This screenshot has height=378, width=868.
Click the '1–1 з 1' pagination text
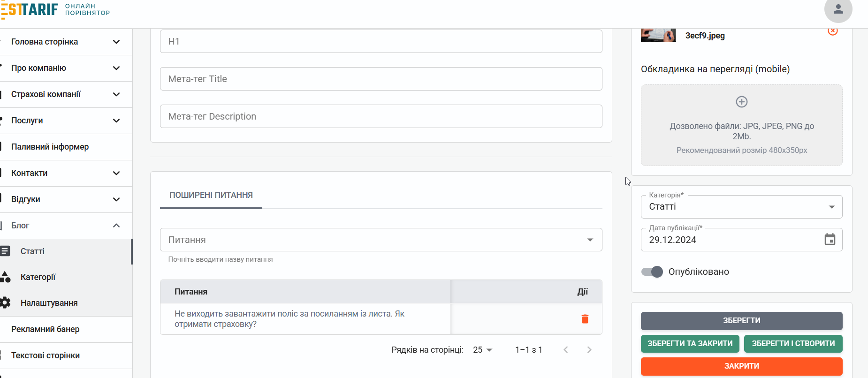pyautogui.click(x=529, y=350)
